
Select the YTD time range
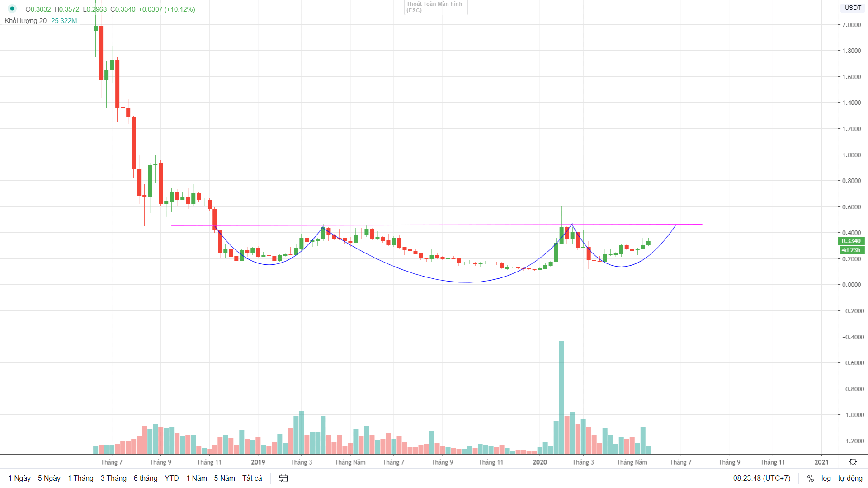pos(172,478)
